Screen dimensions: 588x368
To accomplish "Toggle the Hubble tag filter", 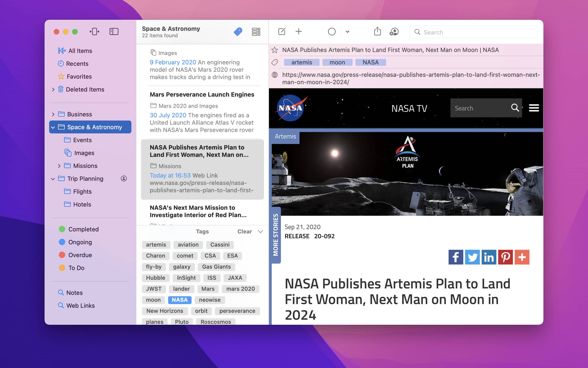I will (155, 278).
